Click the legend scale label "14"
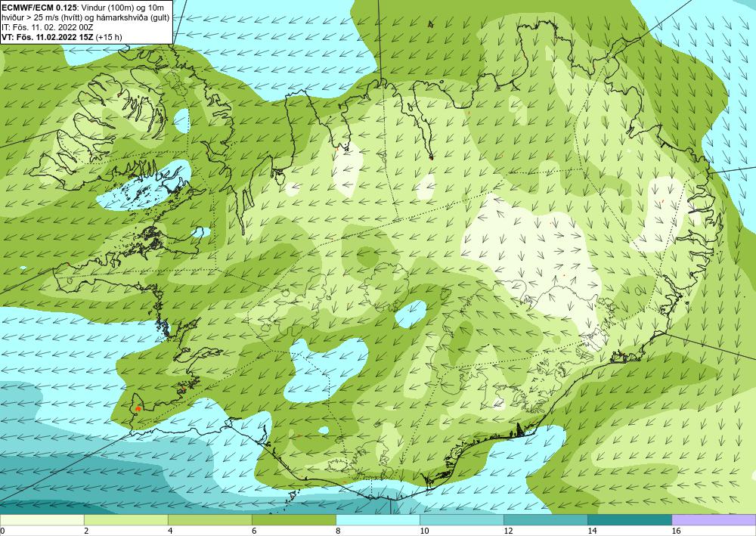Screen dimensions: 756x536 pos(592,531)
